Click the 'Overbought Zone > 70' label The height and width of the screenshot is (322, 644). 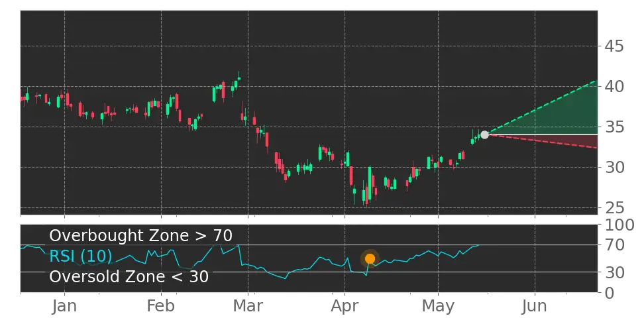(141, 236)
